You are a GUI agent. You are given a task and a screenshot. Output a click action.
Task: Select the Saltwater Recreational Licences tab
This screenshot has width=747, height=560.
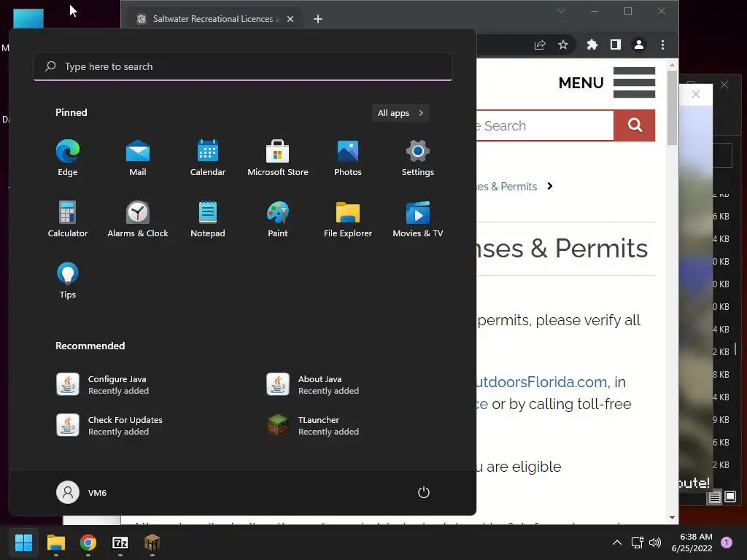213,18
